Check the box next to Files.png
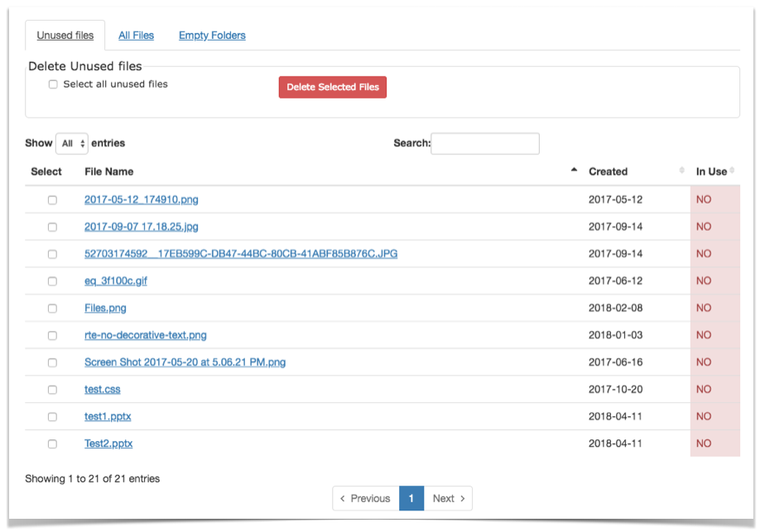Screen dimensions: 760x532 [52, 308]
